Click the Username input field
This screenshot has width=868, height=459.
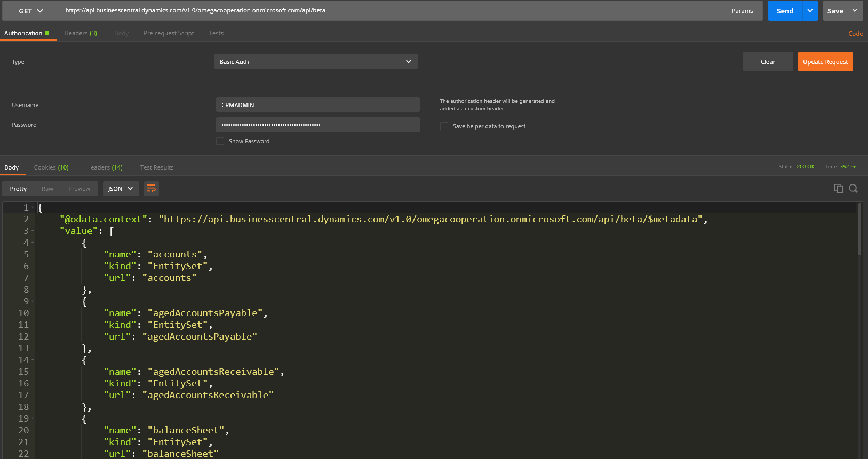pyautogui.click(x=317, y=105)
